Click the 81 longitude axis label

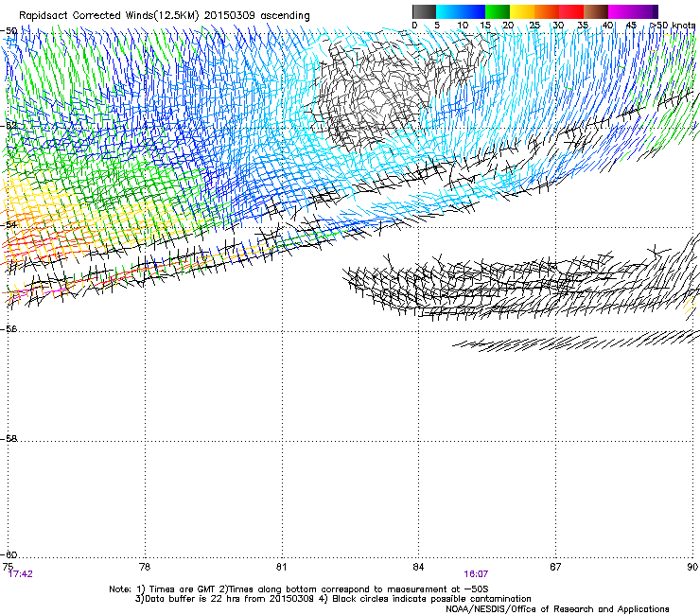(281, 567)
